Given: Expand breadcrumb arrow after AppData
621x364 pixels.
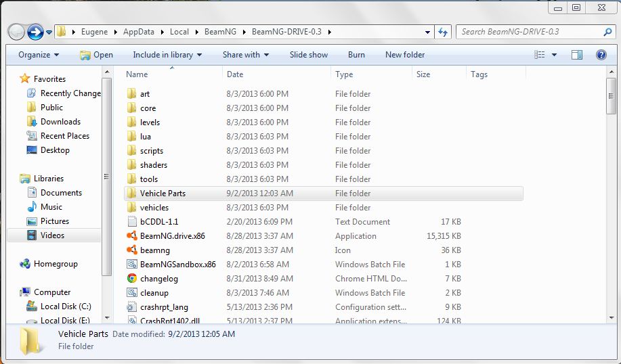Looking at the screenshot, I should [x=162, y=32].
